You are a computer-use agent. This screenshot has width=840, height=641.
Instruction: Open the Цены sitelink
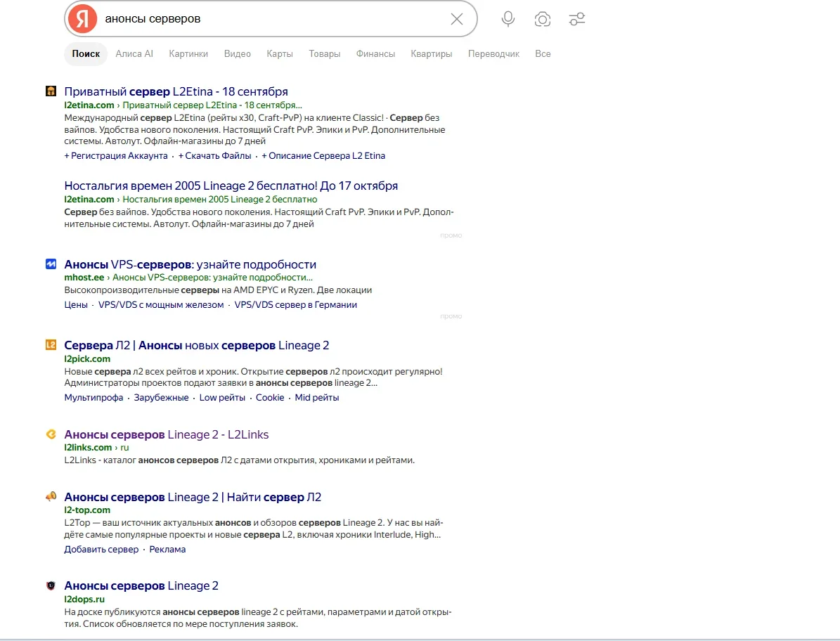[x=75, y=305]
